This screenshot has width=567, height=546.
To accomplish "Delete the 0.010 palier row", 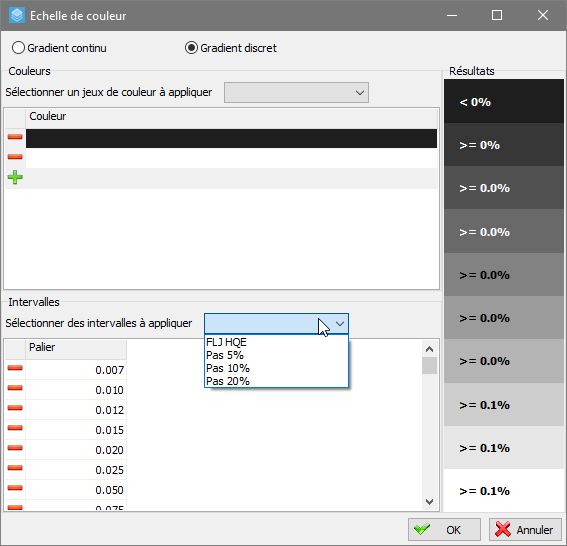I will tap(15, 388).
